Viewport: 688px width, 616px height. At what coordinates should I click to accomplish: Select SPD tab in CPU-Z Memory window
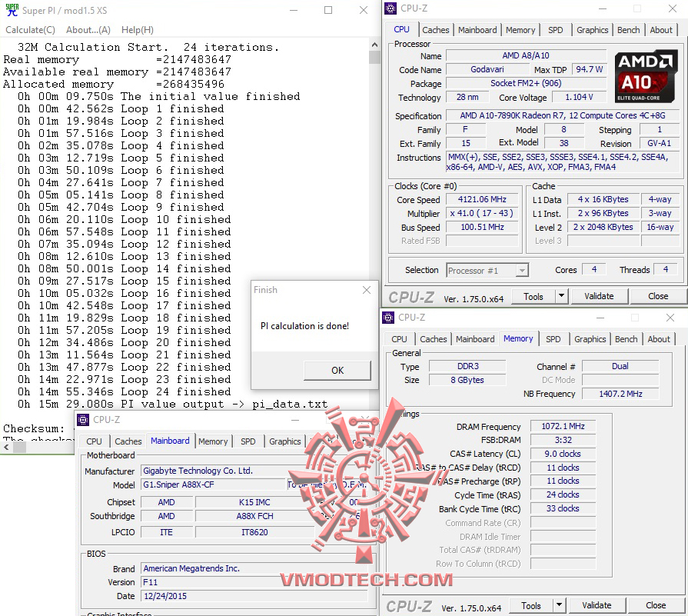click(553, 339)
